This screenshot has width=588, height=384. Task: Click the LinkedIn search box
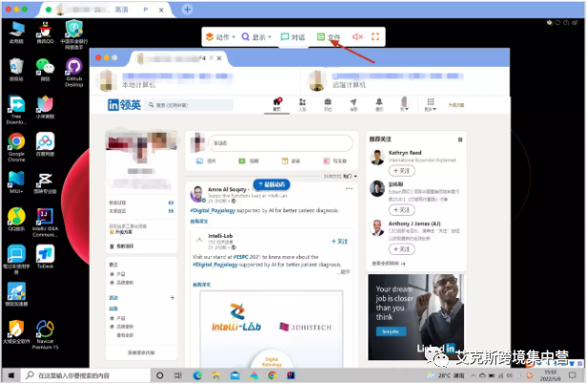190,105
